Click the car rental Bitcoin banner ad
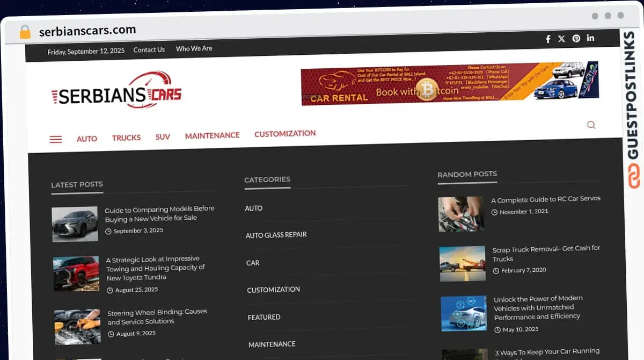Image resolution: width=644 pixels, height=360 pixels. (x=450, y=83)
